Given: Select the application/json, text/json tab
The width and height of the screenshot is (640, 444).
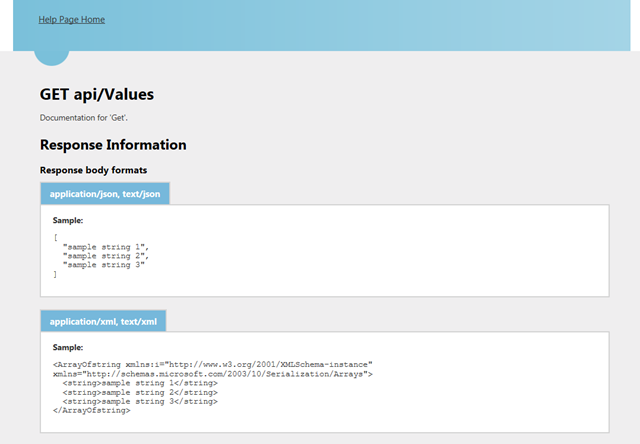Looking at the screenshot, I should [x=105, y=194].
